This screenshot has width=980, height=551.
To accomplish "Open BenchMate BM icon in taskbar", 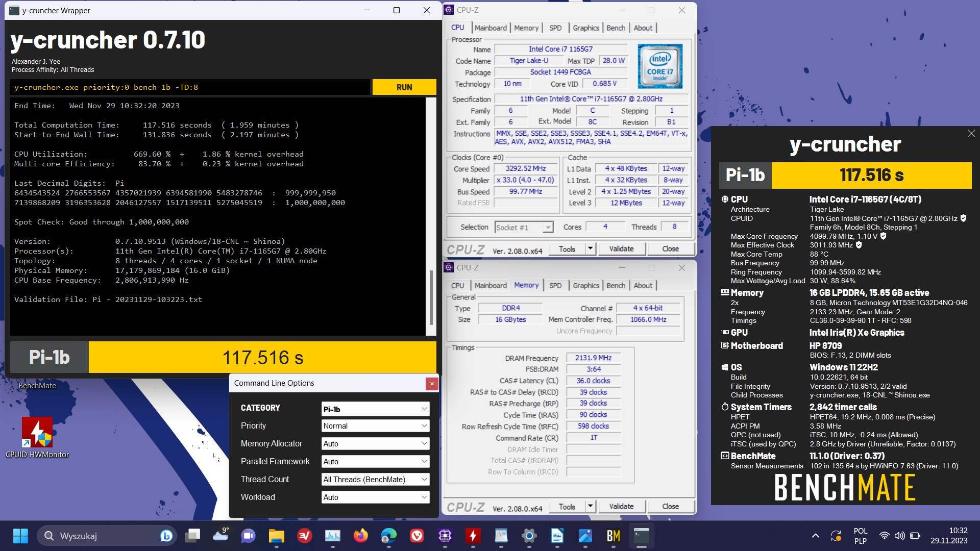I will [x=614, y=536].
